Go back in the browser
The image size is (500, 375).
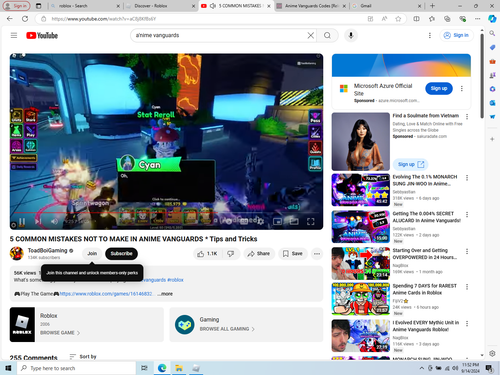(10, 19)
